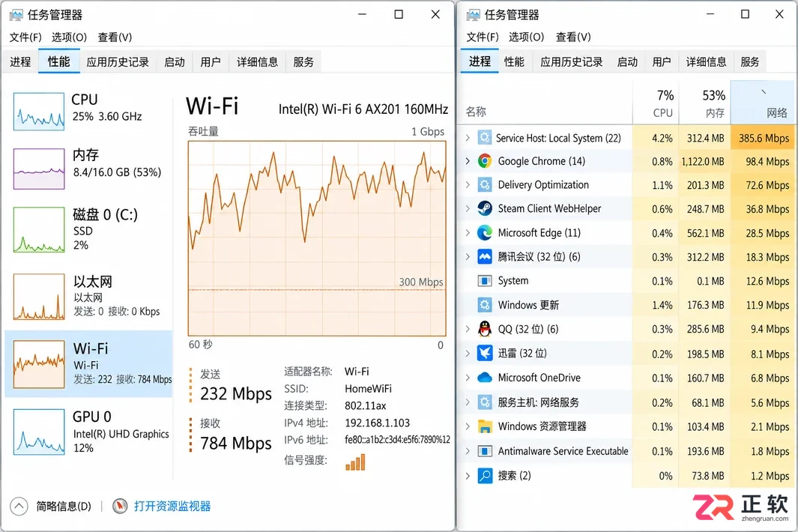Switch to 应用历史记录 tab in left window
The width and height of the screenshot is (798, 532).
click(118, 61)
